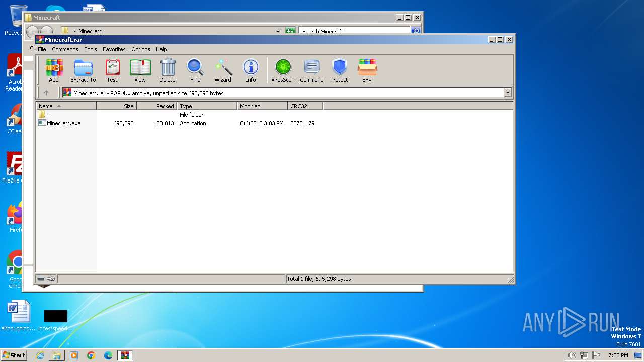
Task: Show archive Info
Action: pyautogui.click(x=251, y=71)
